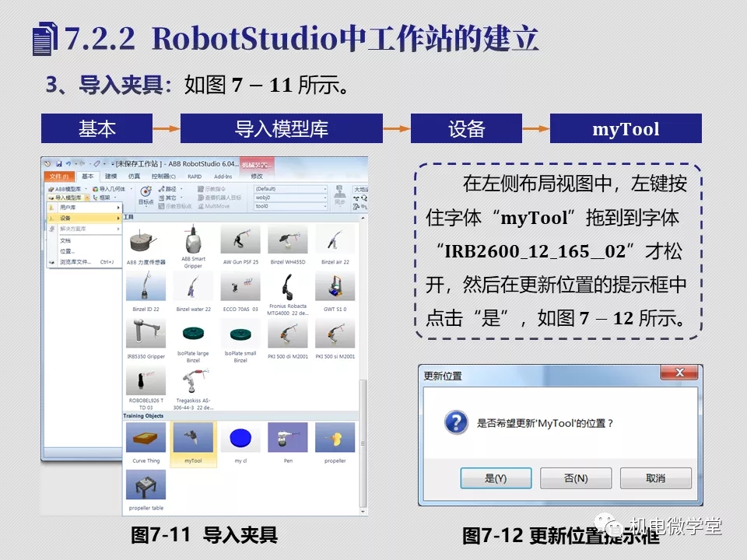747x560 pixels.
Task: Expand the 解决方案库 submenu entry
Action: point(84,229)
